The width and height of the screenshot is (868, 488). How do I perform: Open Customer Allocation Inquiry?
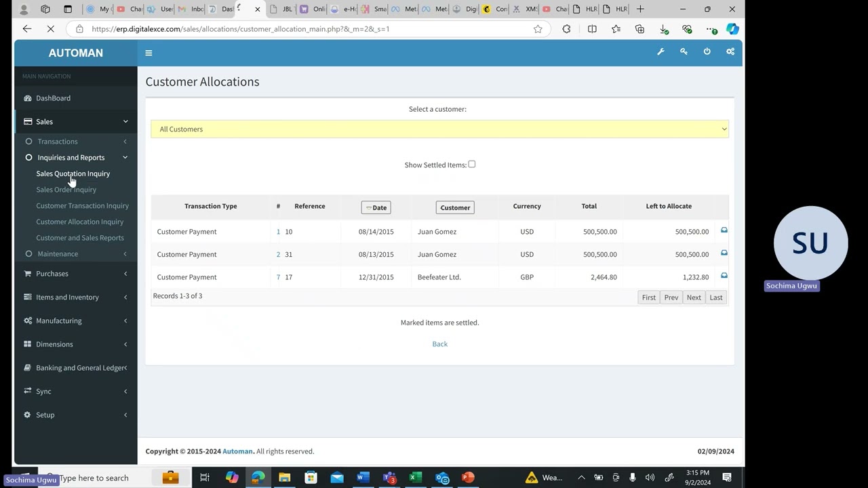point(79,222)
